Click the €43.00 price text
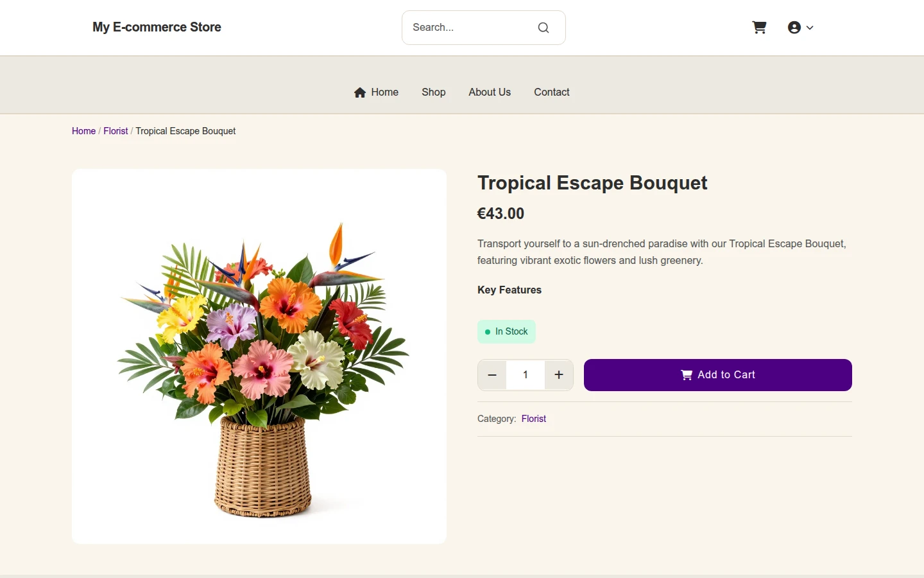 (501, 214)
